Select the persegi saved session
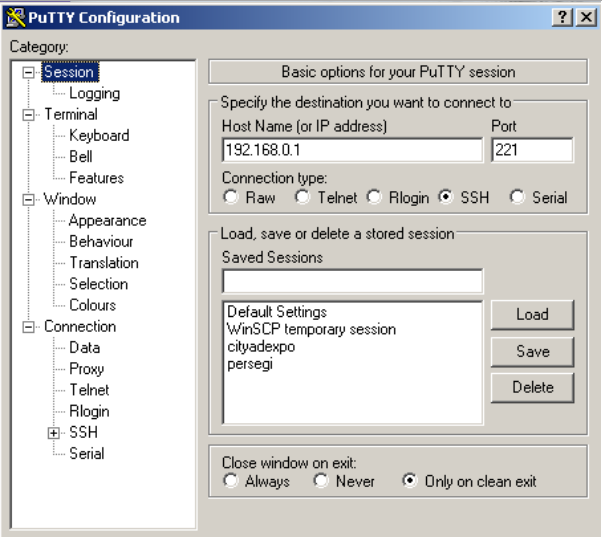602x537 pixels. [250, 364]
